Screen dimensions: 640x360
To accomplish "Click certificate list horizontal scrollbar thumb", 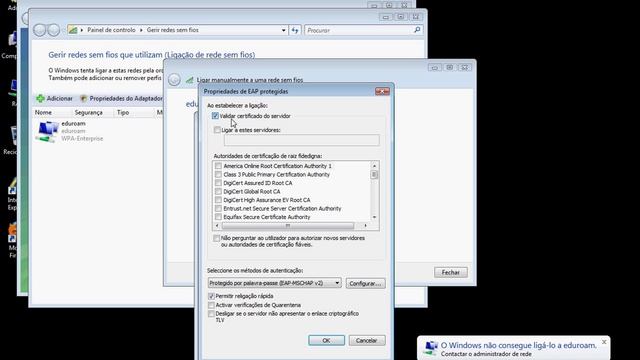I will tap(288, 226).
